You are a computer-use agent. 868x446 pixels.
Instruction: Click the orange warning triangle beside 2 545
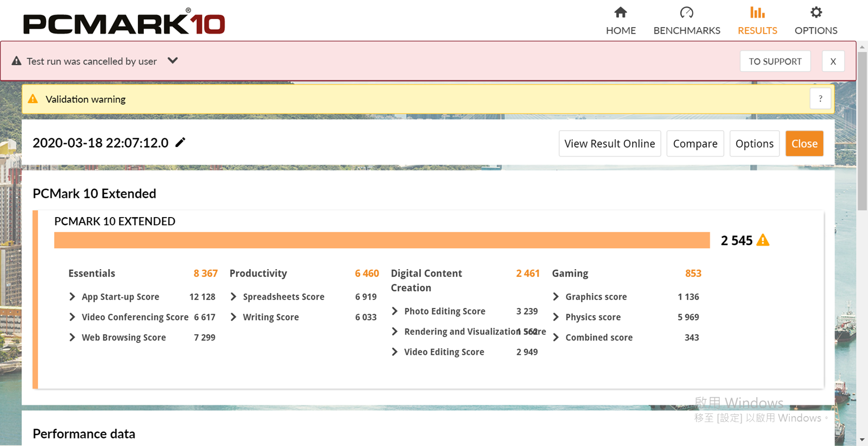tap(763, 240)
